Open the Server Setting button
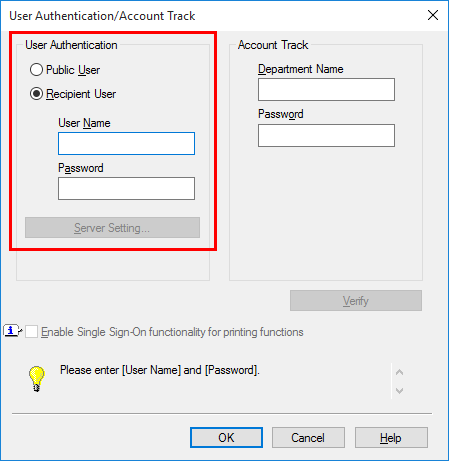The height and width of the screenshot is (461, 449). click(112, 228)
